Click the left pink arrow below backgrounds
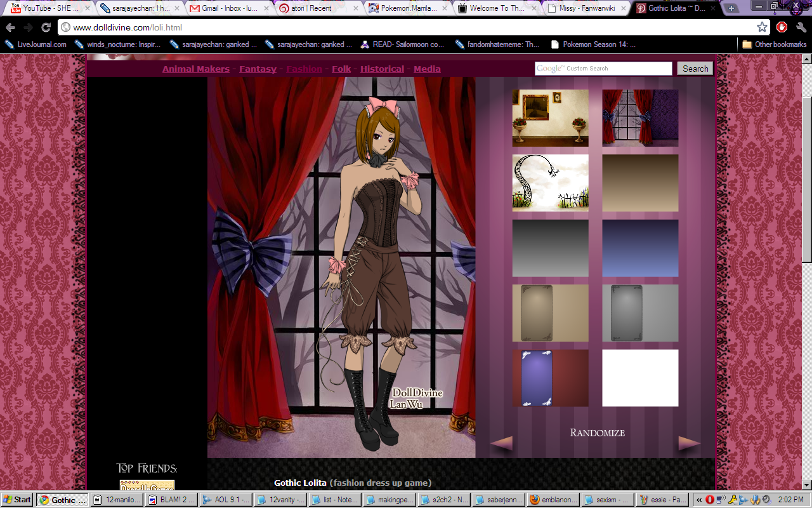The width and height of the screenshot is (812, 508). coord(501,443)
